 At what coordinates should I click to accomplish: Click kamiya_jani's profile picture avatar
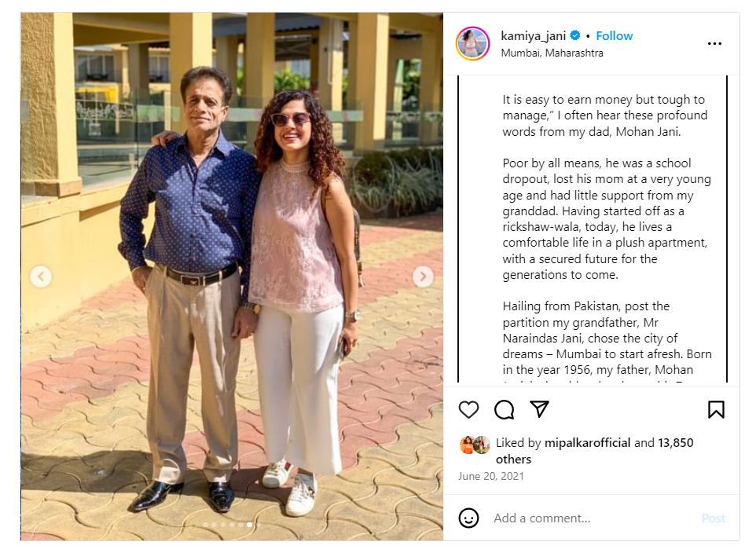472,44
